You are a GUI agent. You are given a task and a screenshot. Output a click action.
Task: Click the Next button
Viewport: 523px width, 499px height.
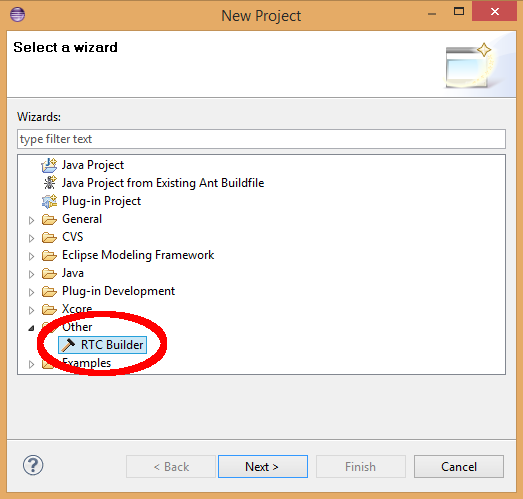point(263,466)
